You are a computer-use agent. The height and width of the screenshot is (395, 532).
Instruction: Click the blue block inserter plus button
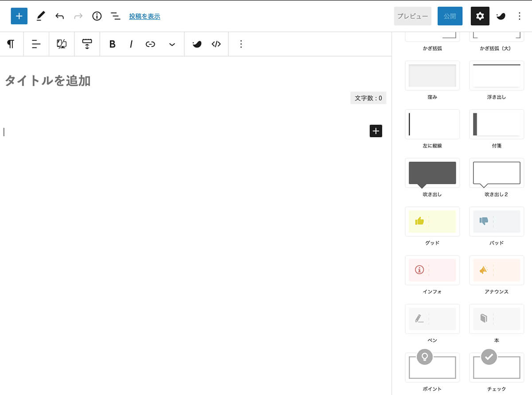pyautogui.click(x=19, y=16)
